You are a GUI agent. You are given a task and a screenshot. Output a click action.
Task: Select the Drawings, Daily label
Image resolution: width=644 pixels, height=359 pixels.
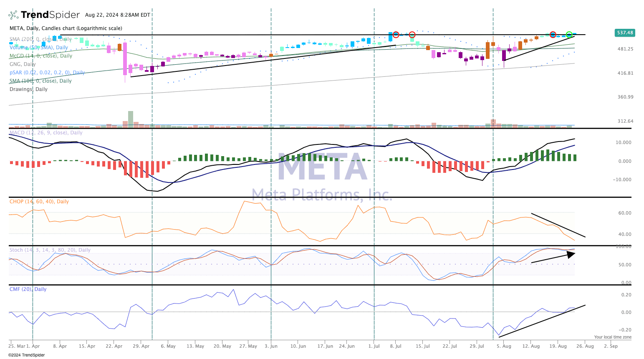tap(28, 89)
